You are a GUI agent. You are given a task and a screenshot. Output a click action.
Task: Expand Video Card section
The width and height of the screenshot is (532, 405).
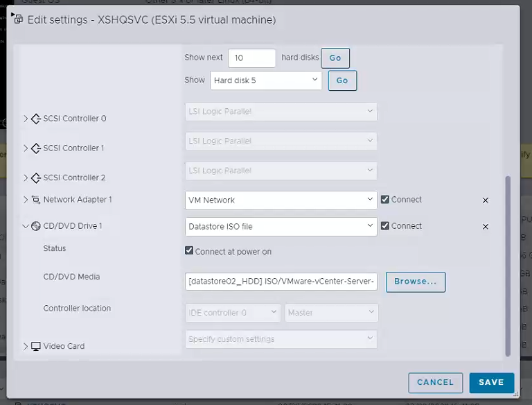[26, 346]
